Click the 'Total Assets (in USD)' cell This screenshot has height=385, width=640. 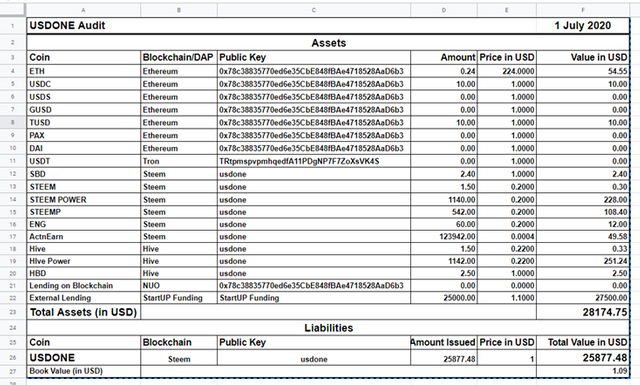(x=83, y=312)
